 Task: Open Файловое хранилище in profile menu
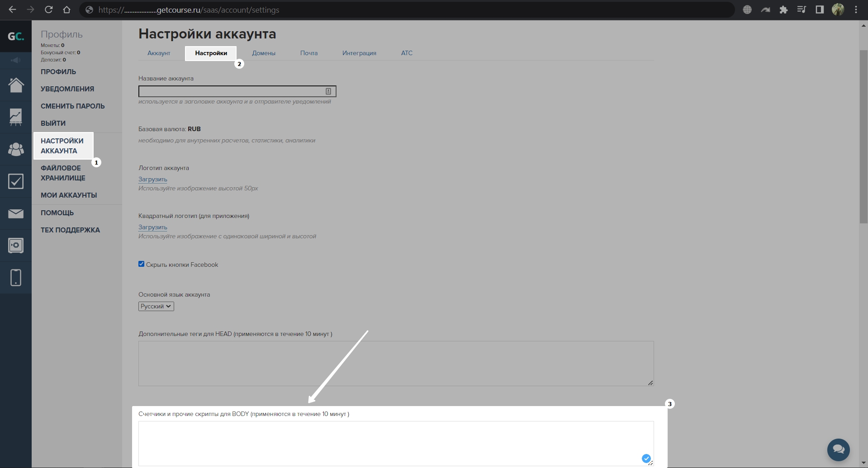[63, 173]
